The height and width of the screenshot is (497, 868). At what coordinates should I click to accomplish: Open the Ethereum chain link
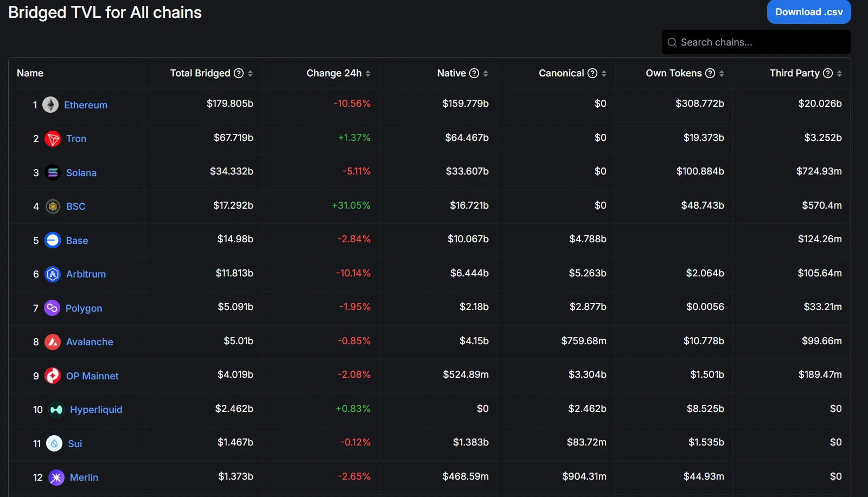click(x=86, y=105)
